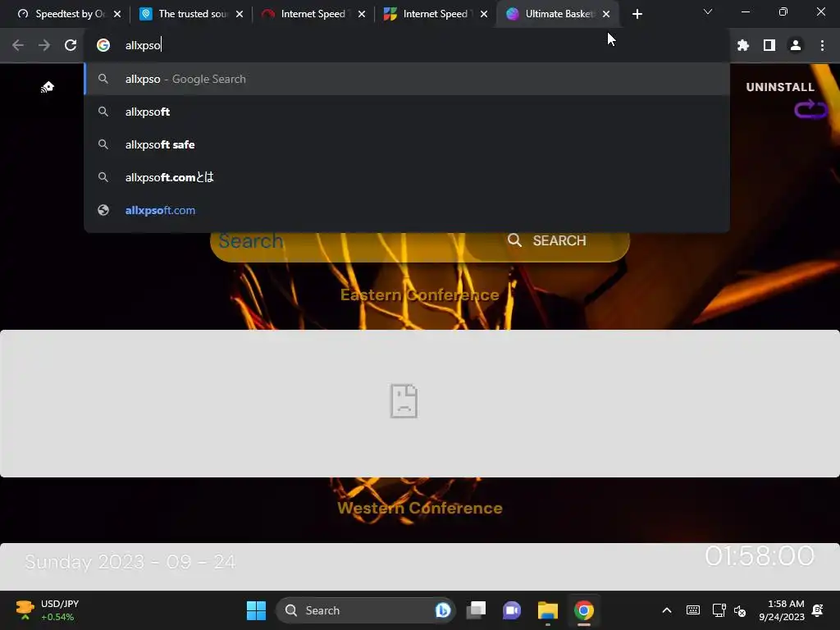Choose the allxpsoft safe suggestion

click(x=407, y=144)
